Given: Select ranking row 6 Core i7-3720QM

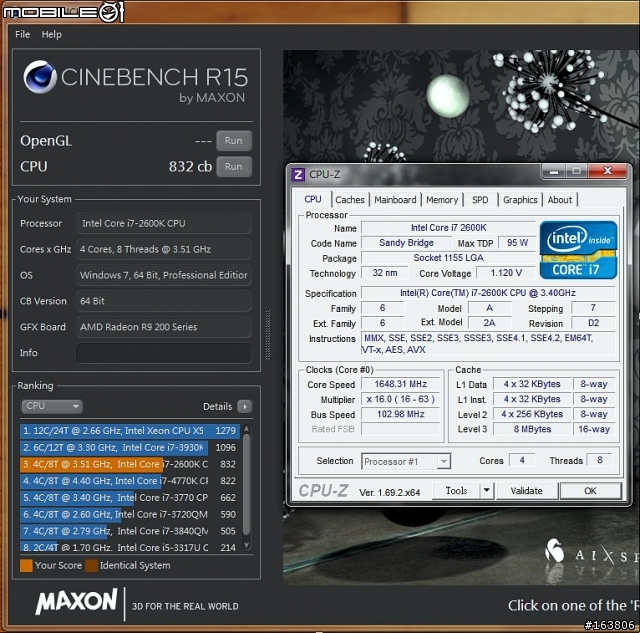Looking at the screenshot, I should [x=130, y=514].
